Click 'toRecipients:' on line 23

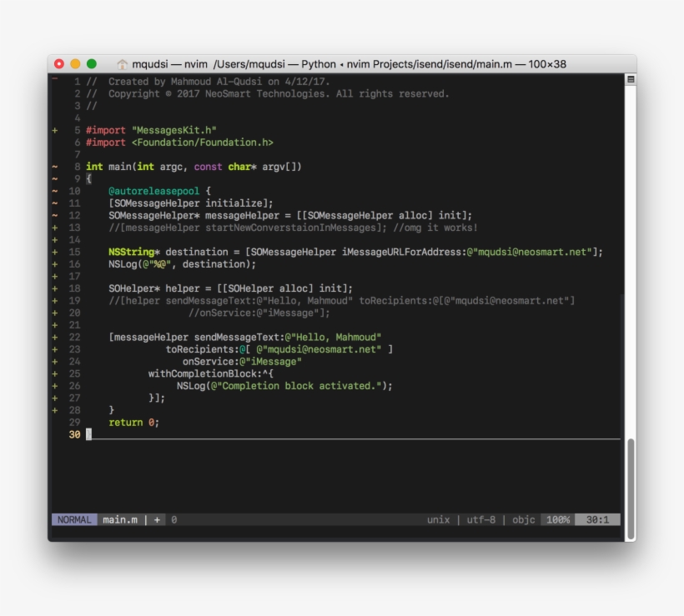203,349
